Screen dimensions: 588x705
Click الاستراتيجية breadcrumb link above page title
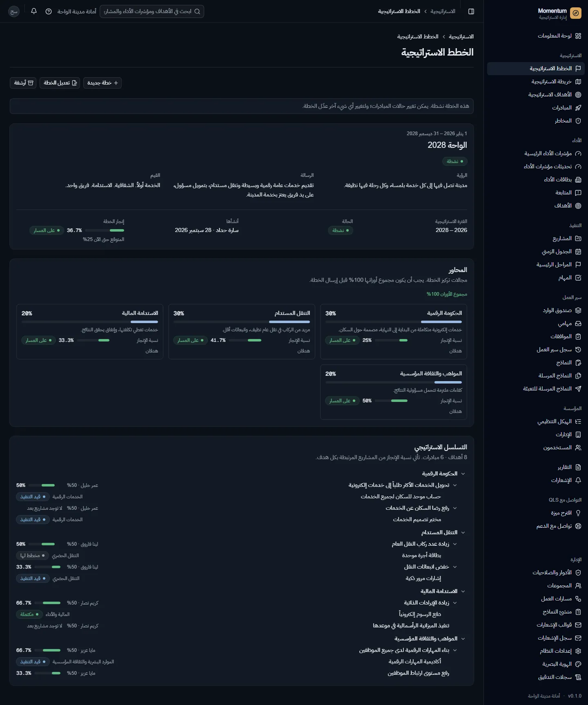461,37
